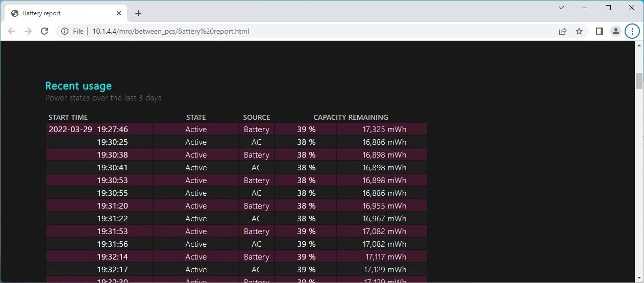Open a new browser tab
This screenshot has height=283, width=644.
click(x=138, y=13)
